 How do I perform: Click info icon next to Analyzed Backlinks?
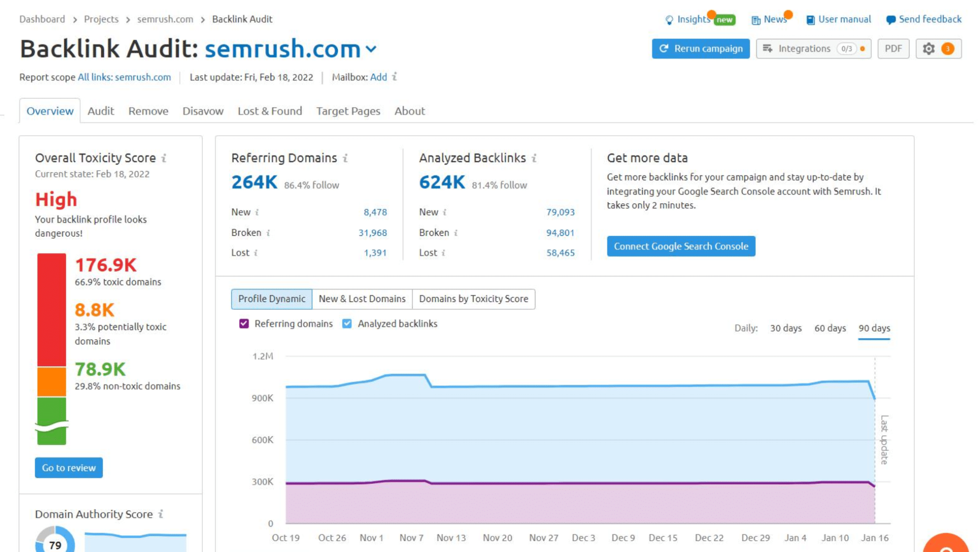(534, 158)
